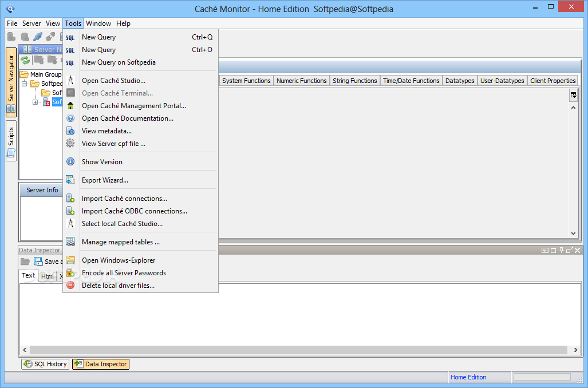Viewport: 588px width, 388px height.
Task: Switch to Numeric Functions tab
Action: [x=302, y=81]
